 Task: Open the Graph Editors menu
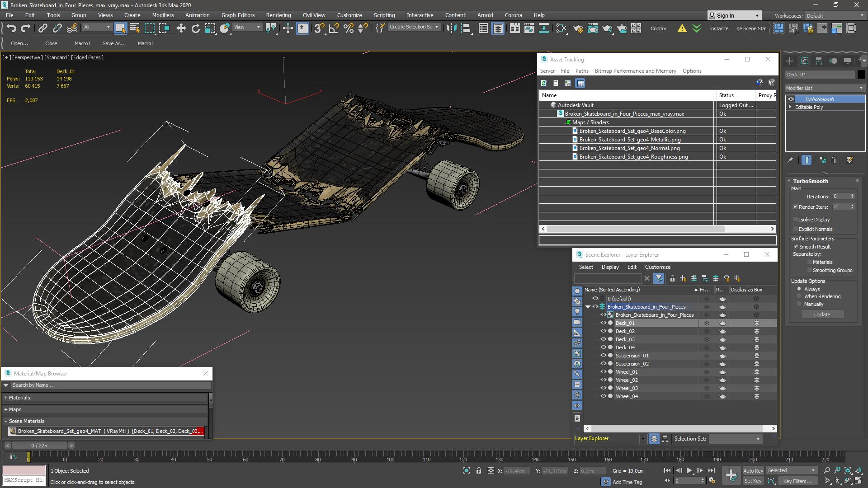pos(238,15)
